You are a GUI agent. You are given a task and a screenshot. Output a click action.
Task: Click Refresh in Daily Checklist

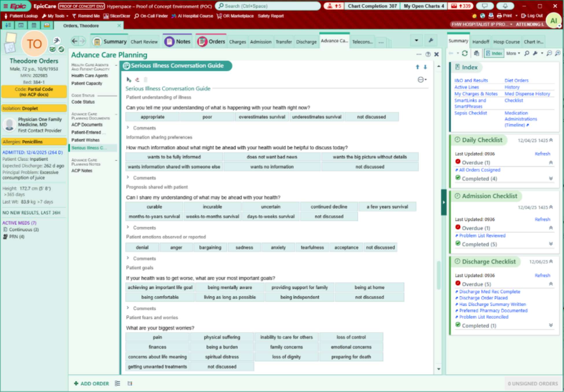point(542,154)
